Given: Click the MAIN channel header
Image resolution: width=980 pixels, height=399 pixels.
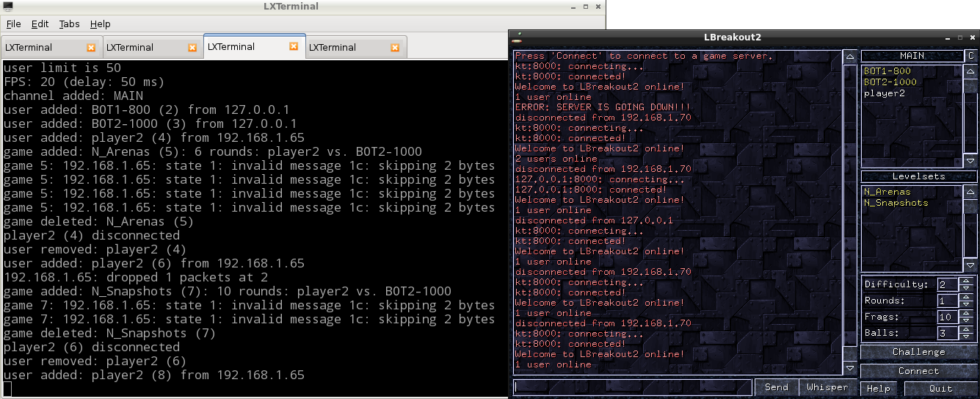Looking at the screenshot, I should 912,56.
